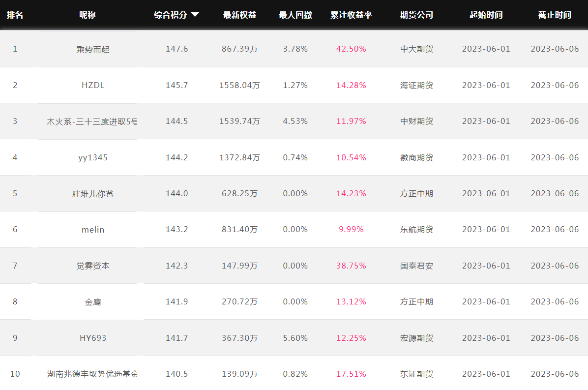The width and height of the screenshot is (588, 390).
Task: Select the return rate 9.99%
Action: click(x=351, y=230)
